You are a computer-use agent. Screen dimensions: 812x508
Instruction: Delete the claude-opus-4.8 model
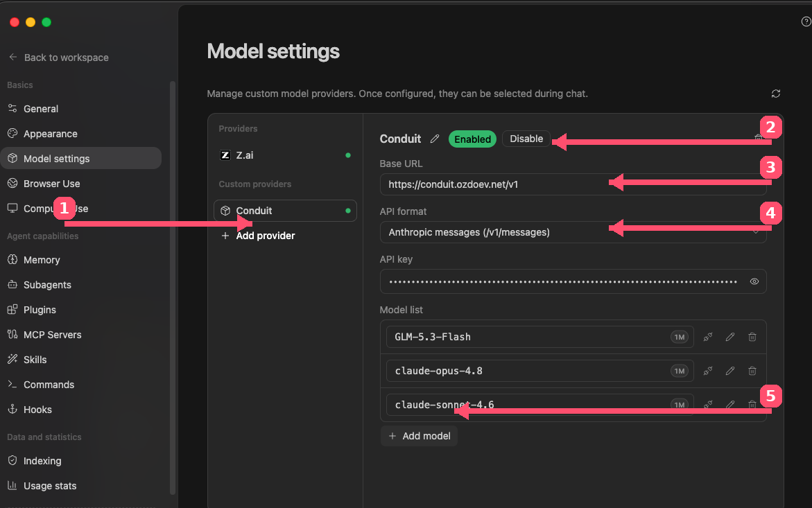(752, 371)
